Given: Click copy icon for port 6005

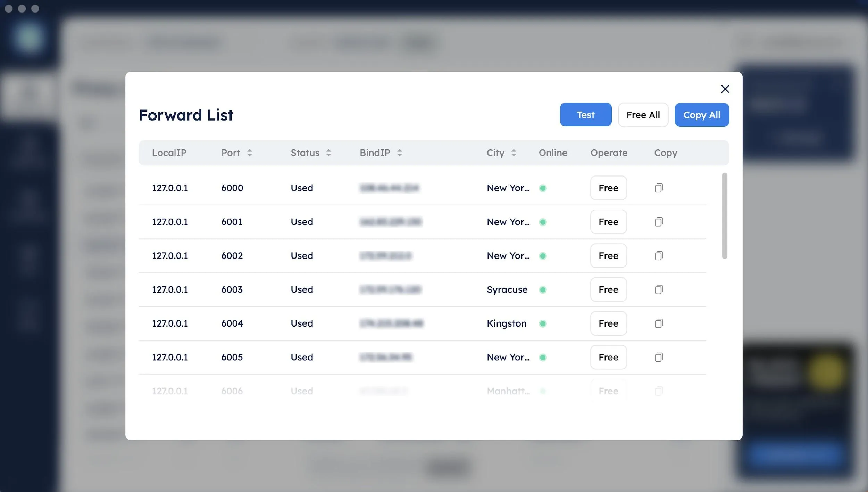Looking at the screenshot, I should coord(658,357).
